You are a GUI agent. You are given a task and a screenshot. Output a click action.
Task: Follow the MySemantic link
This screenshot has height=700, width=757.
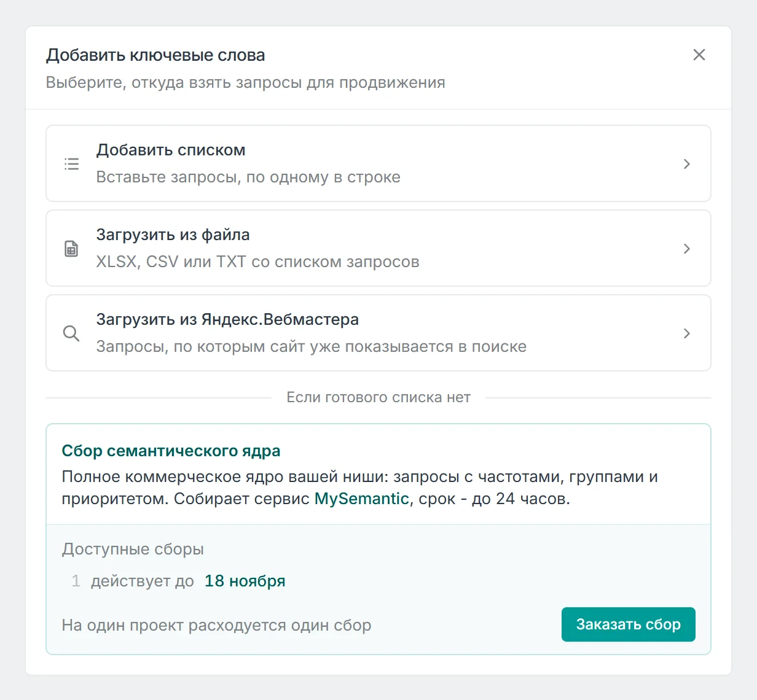tap(361, 499)
